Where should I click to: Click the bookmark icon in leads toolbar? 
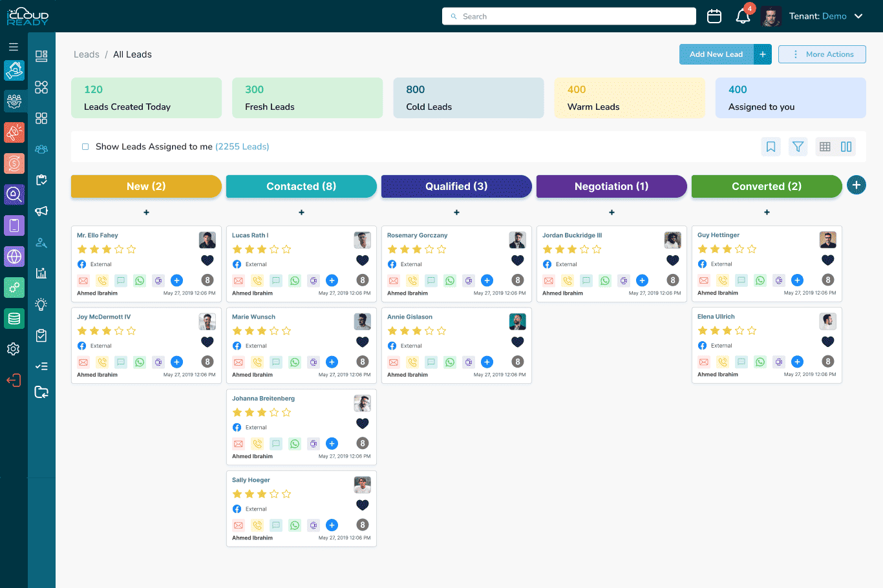pyautogui.click(x=771, y=147)
